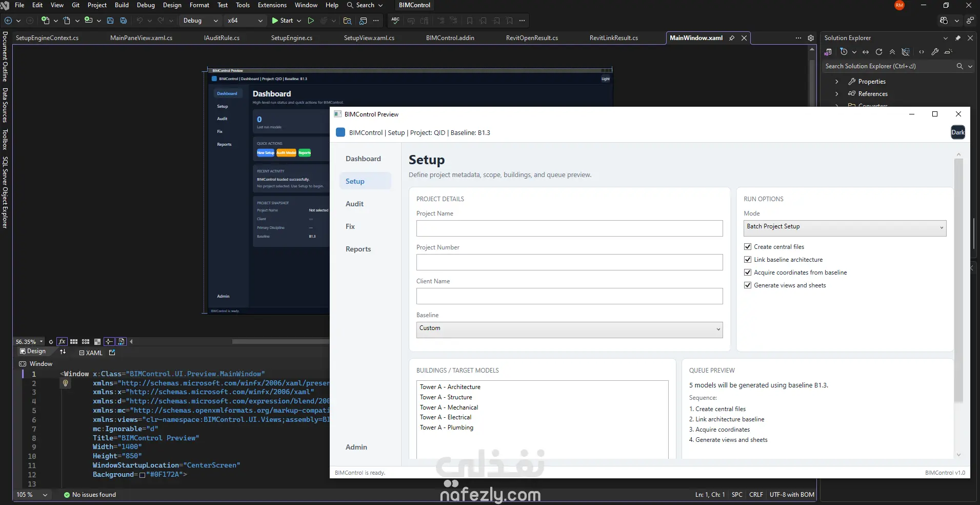Click Sync with Active Document arrows icon
This screenshot has width=980, height=505.
[x=866, y=52]
